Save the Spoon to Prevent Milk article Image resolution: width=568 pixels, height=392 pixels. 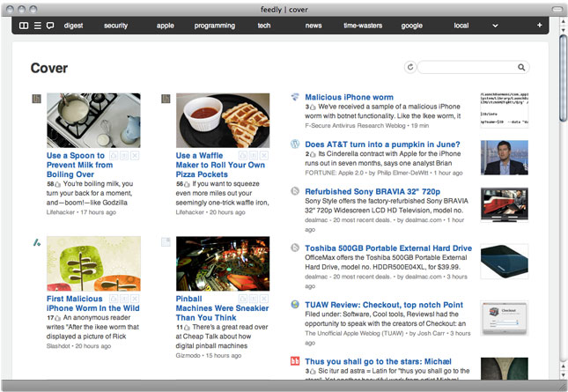pos(124,156)
